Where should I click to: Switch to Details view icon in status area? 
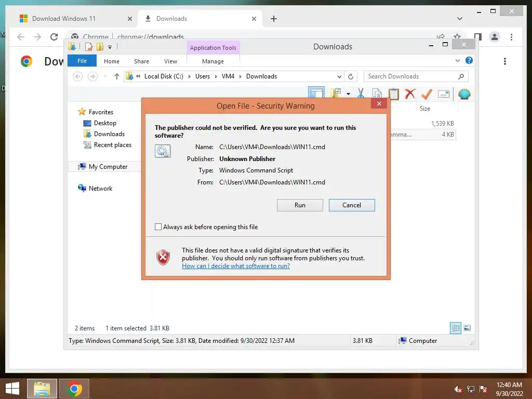pos(456,328)
